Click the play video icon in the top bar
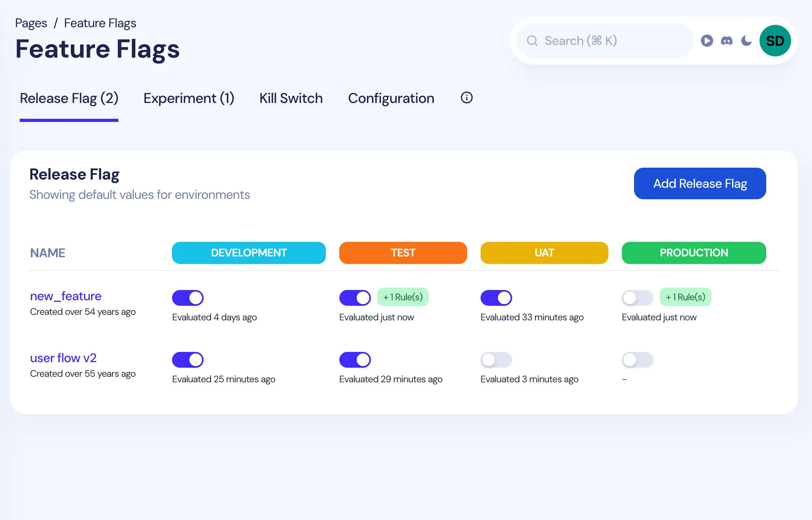 click(707, 41)
